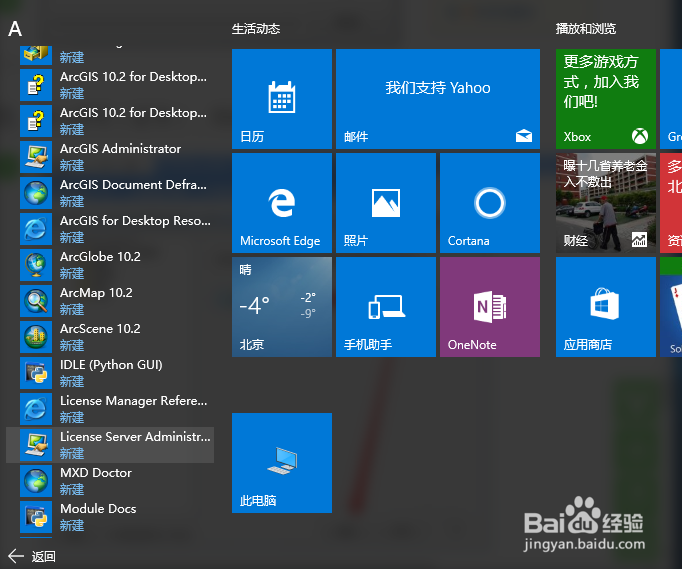Click the ArcGIS Document Defragmenter globe icon
This screenshot has width=682, height=569.
pyautogui.click(x=36, y=193)
